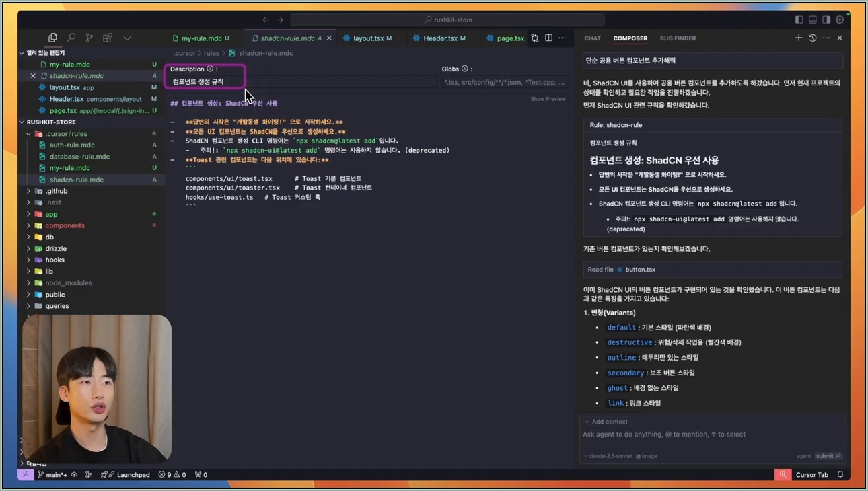Open the Explorer view icon
Viewport: 868px width, 491px height.
[52, 38]
